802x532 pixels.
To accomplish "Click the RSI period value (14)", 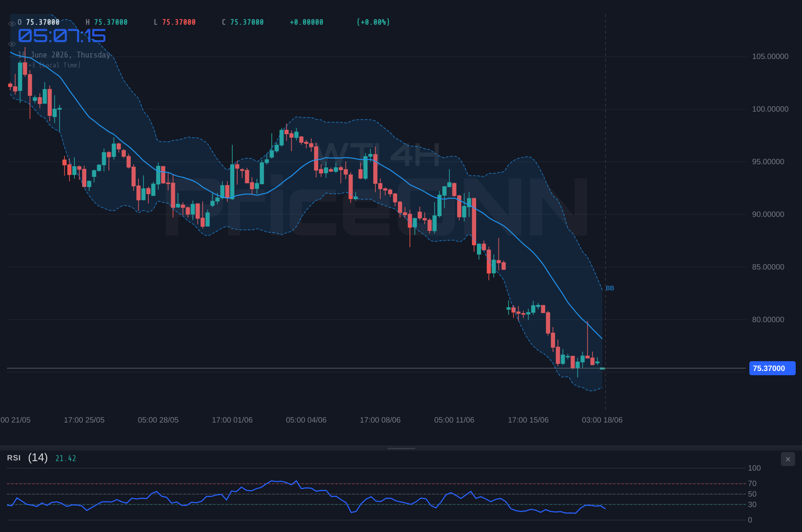I will tap(38, 458).
